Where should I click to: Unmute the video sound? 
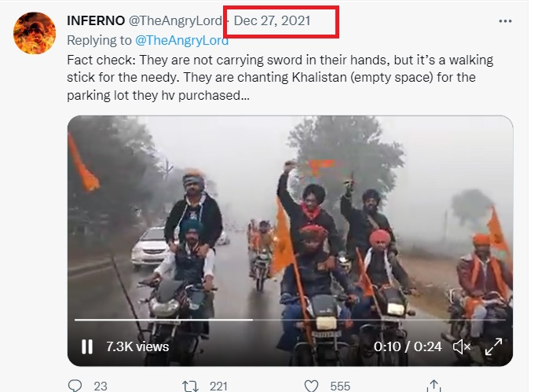(463, 346)
